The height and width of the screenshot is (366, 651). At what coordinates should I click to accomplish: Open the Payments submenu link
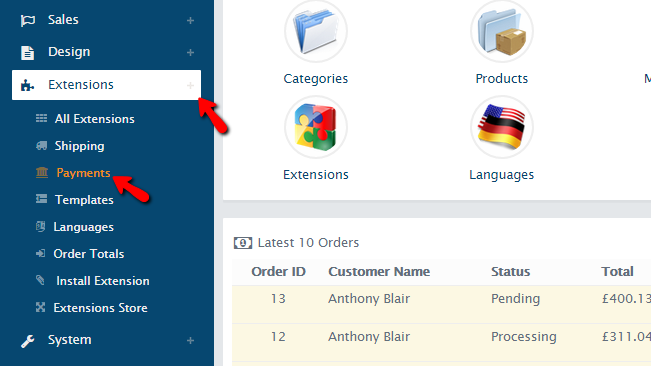[83, 173]
